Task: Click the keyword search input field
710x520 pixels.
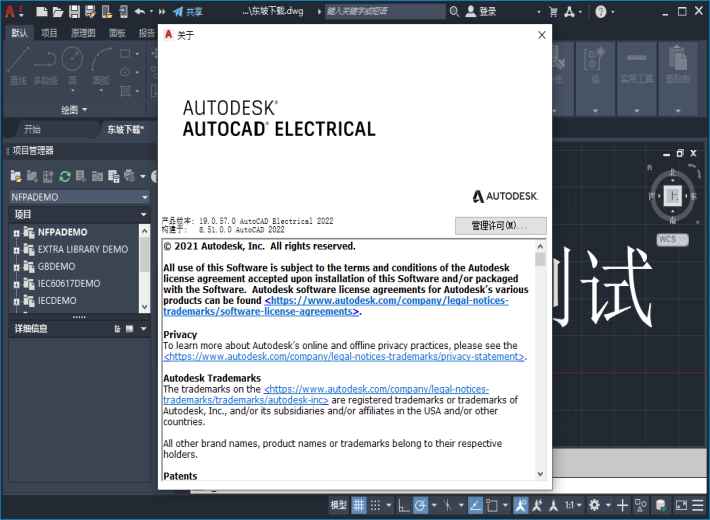Action: click(x=384, y=11)
